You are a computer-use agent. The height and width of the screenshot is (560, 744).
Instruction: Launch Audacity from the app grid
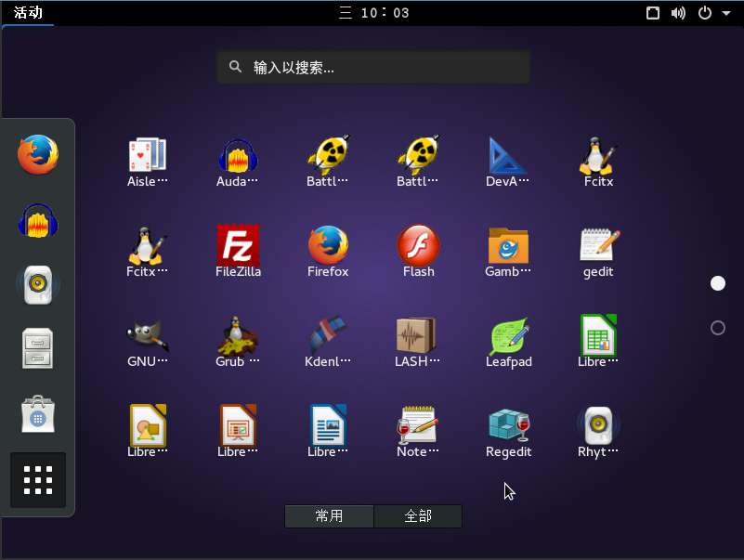pos(237,162)
